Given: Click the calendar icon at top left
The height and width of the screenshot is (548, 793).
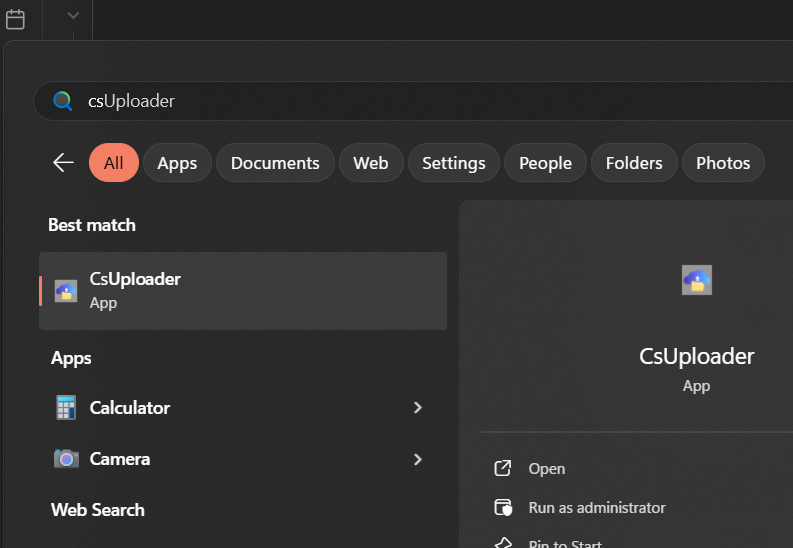Looking at the screenshot, I should click(x=15, y=19).
